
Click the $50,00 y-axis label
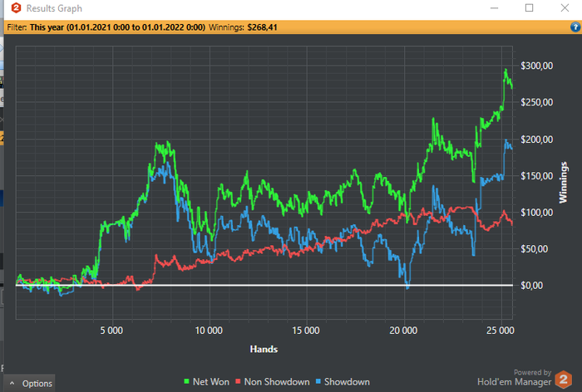tap(534, 248)
